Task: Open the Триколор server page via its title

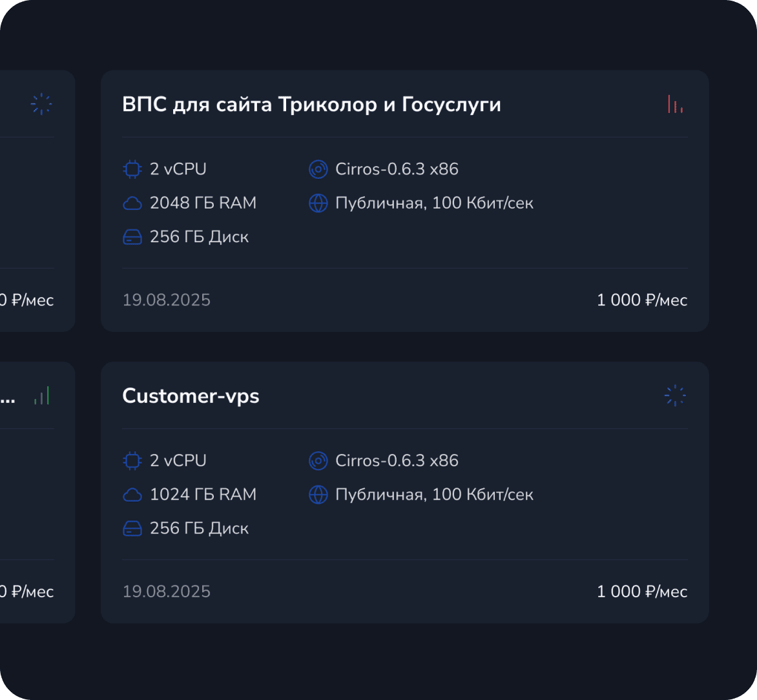Action: (313, 105)
